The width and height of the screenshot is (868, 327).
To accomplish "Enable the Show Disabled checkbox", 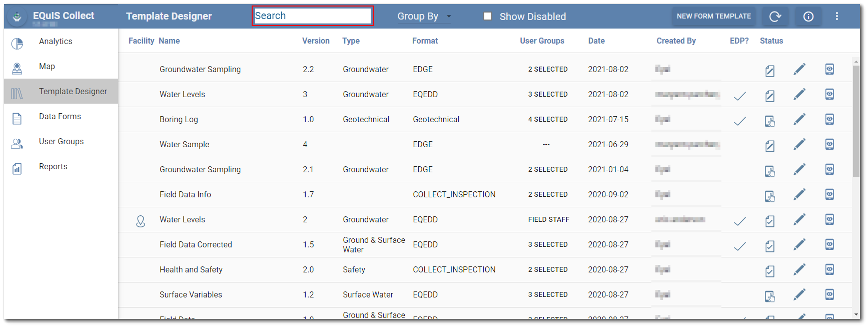I will (x=488, y=17).
